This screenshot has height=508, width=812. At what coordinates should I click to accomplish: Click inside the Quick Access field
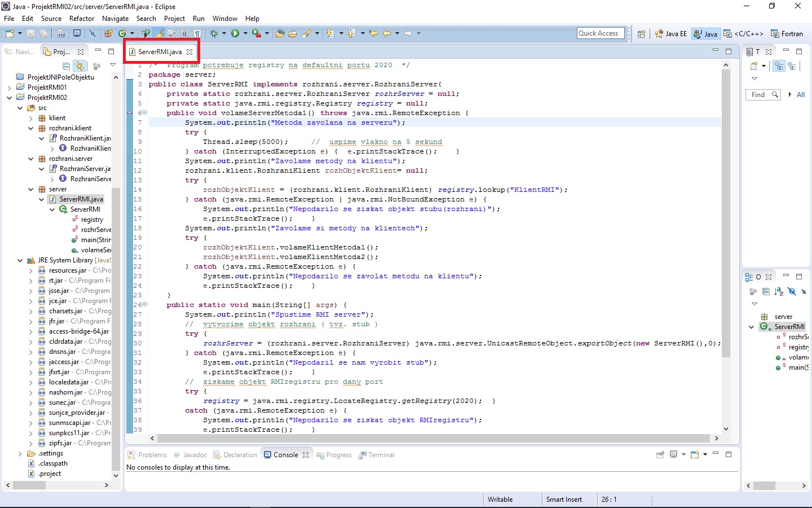click(x=600, y=33)
